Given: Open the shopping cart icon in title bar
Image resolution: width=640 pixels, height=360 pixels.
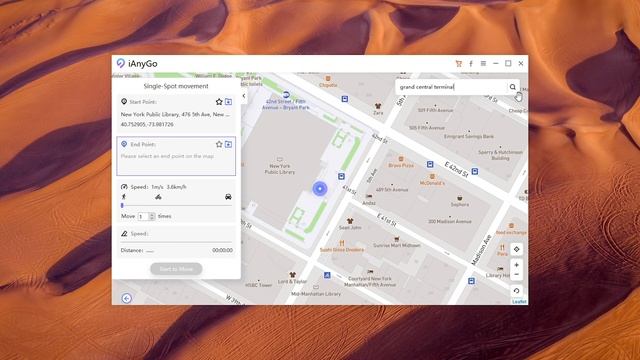Looking at the screenshot, I should pyautogui.click(x=459, y=64).
